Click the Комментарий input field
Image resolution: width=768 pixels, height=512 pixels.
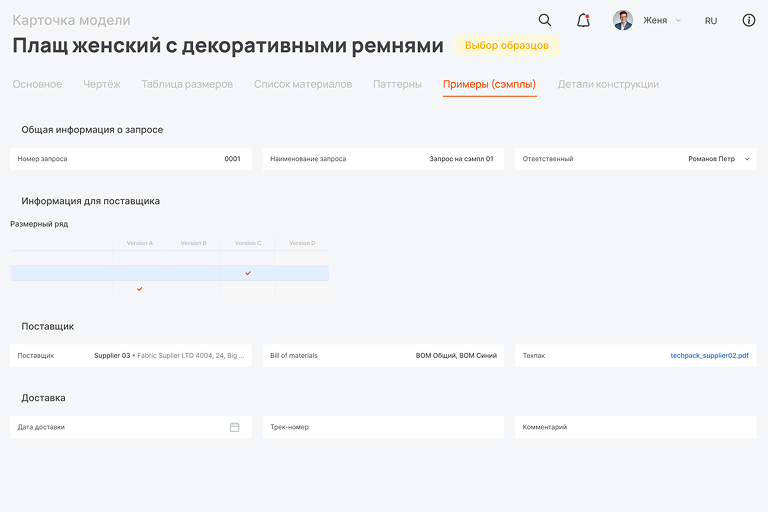point(636,427)
